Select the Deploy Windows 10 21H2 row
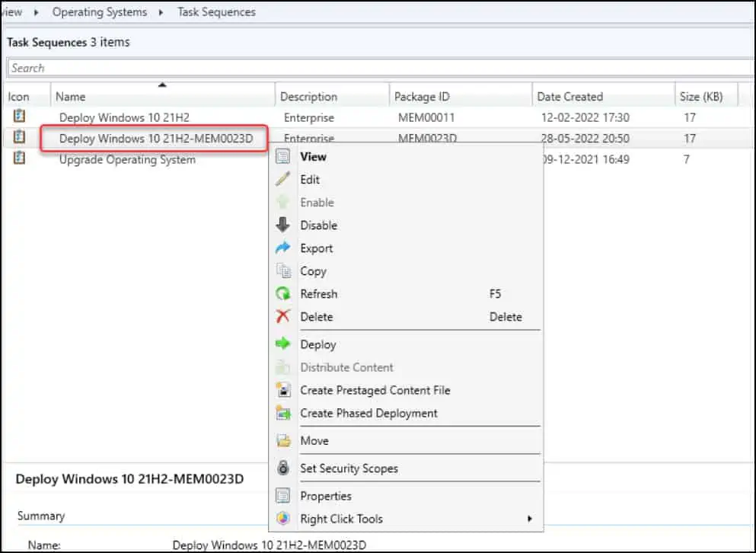Screen dimensions: 756x553 378,117
